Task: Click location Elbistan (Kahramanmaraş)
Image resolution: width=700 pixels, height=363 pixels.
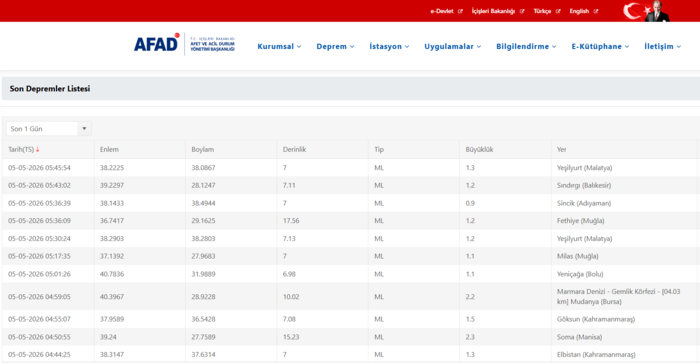Action: coord(596,355)
